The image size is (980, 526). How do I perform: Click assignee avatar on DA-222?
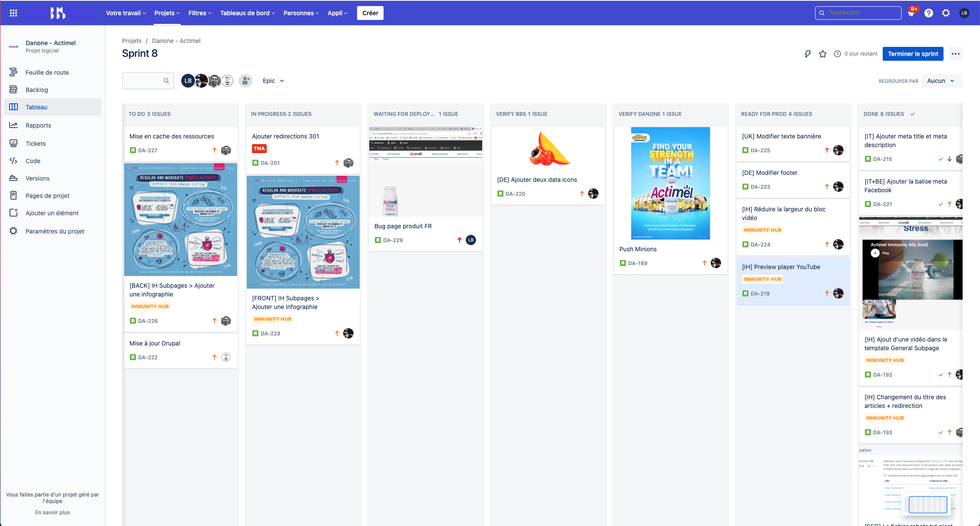226,357
